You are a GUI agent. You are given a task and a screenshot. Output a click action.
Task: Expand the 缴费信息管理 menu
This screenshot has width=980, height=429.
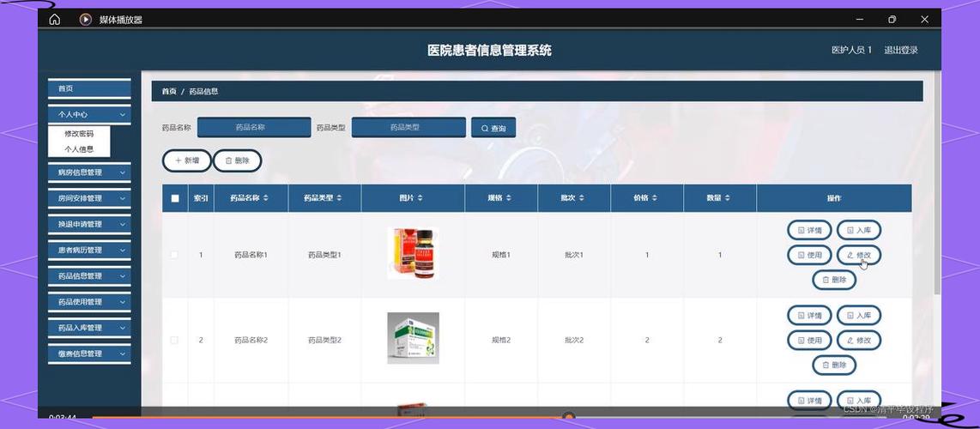[x=89, y=353]
